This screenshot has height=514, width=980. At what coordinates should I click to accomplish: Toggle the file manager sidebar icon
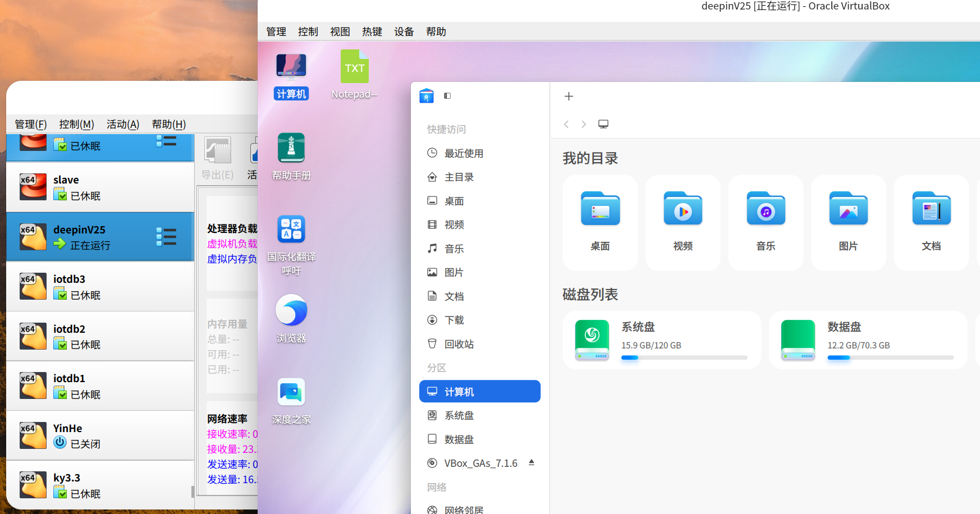click(x=447, y=96)
